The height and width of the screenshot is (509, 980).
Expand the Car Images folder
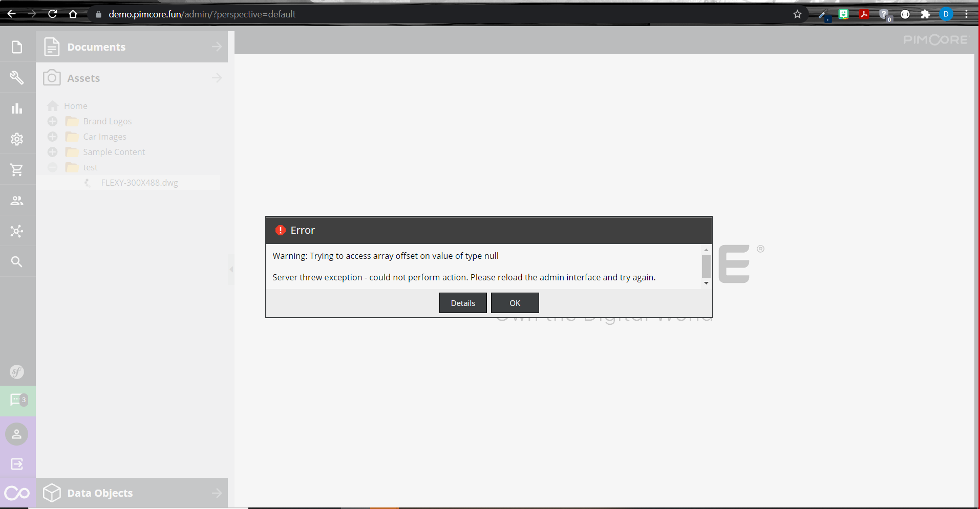[x=52, y=137]
